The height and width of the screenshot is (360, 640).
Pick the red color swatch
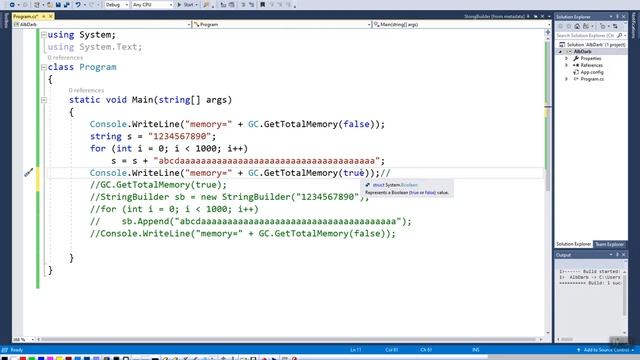pos(22,358)
